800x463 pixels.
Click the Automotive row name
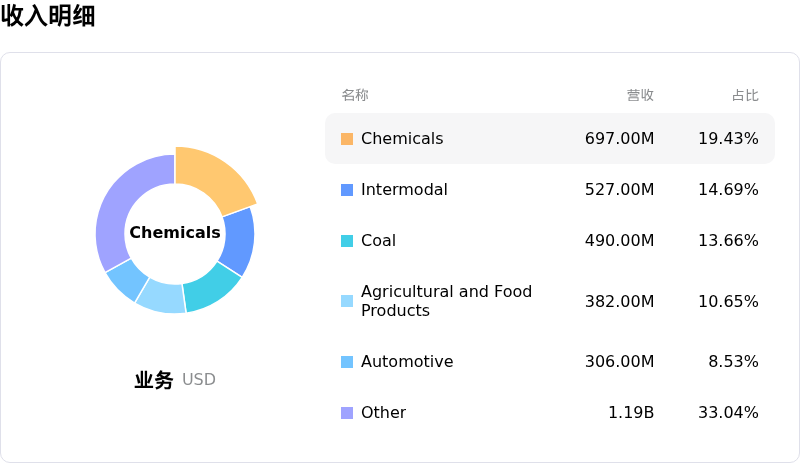(x=407, y=362)
